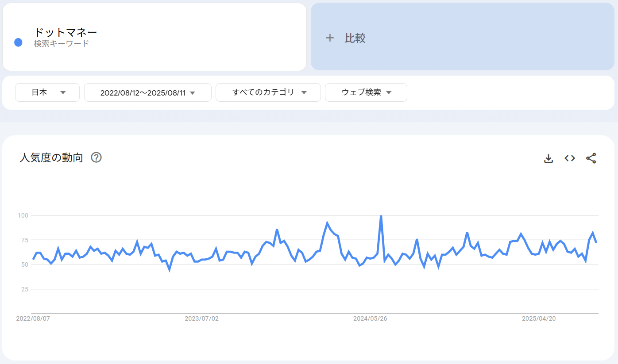Click the 100 y-axis label
Screen dimensions: 618x364
coord(23,215)
